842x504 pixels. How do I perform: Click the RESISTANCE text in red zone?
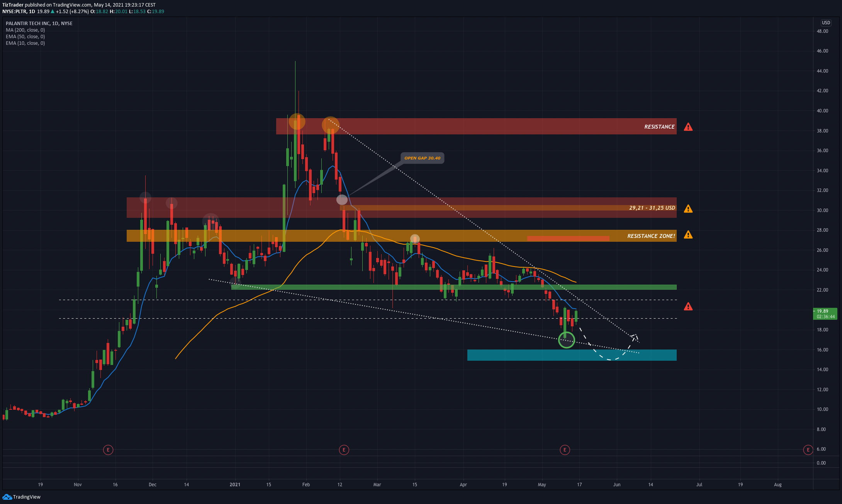tap(659, 127)
